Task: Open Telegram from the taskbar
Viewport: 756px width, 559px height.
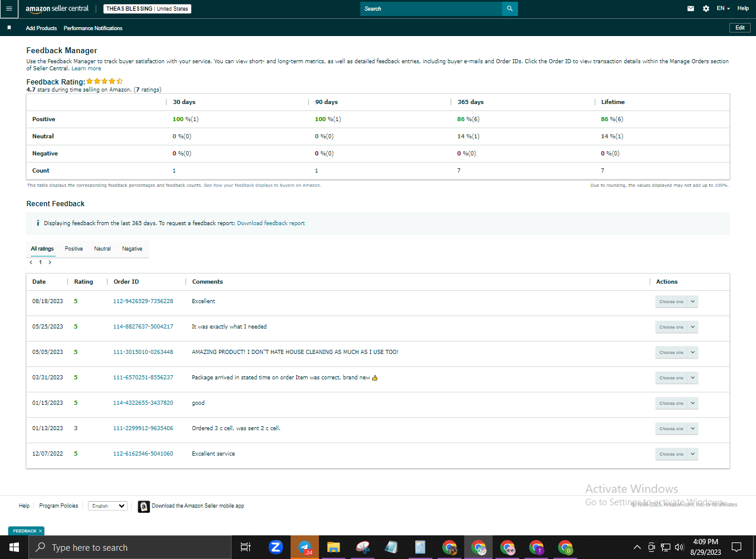Action: (x=305, y=547)
